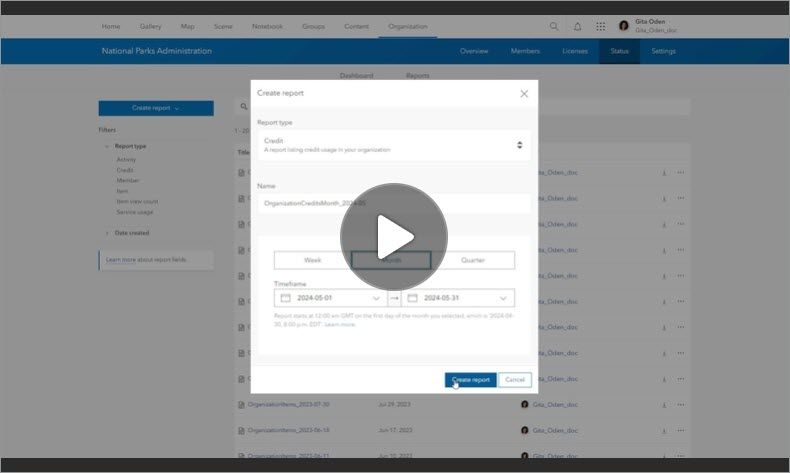This screenshot has width=790, height=473.
Task: Select the Week time period option
Action: coord(312,260)
